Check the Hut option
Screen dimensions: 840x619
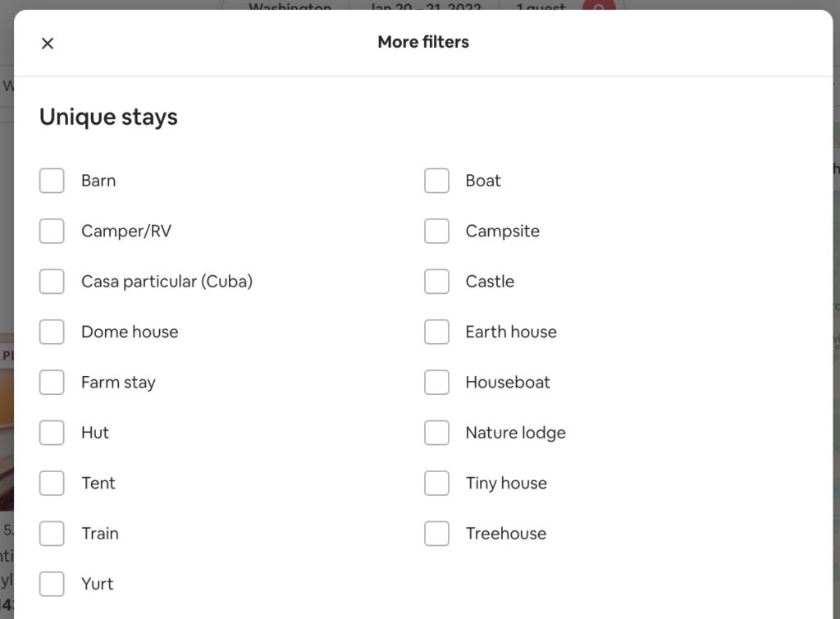[52, 433]
